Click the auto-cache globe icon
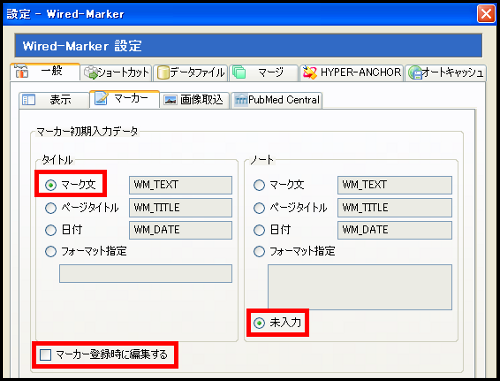 (x=415, y=73)
